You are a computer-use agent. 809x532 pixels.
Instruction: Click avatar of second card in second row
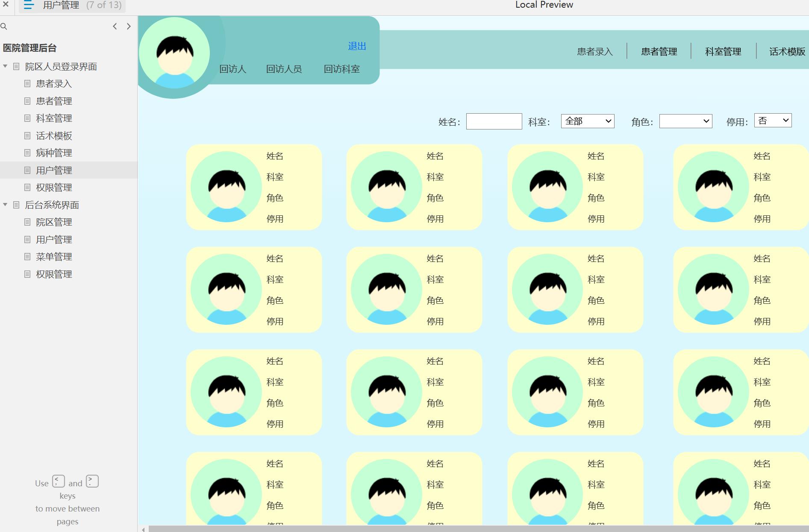(387, 289)
